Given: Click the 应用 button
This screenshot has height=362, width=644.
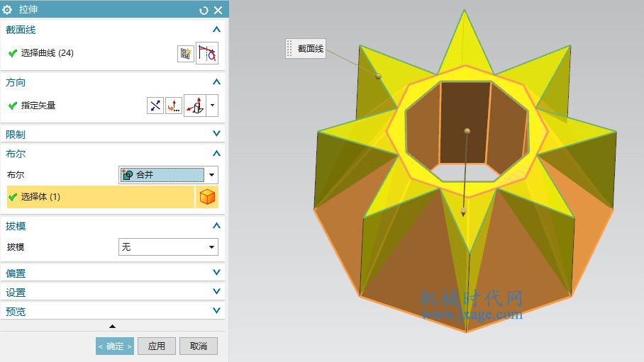Looking at the screenshot, I should point(157,346).
